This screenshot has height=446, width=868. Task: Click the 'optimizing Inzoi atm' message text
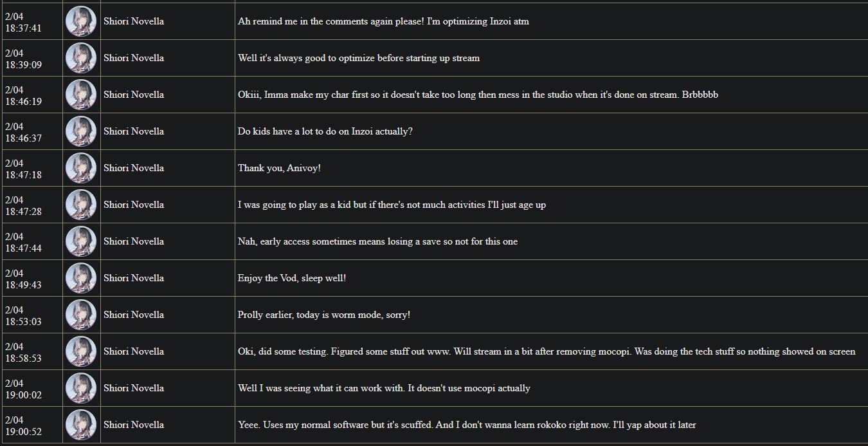(x=383, y=21)
